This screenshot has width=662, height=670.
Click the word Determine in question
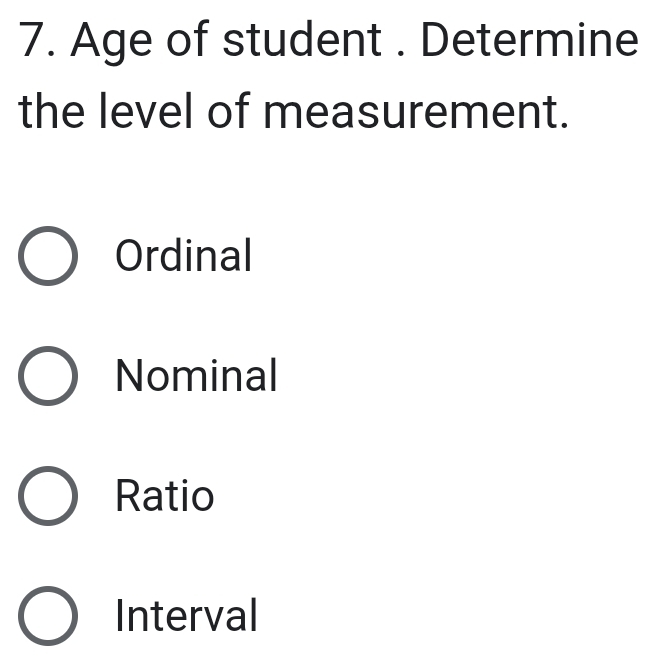(529, 42)
